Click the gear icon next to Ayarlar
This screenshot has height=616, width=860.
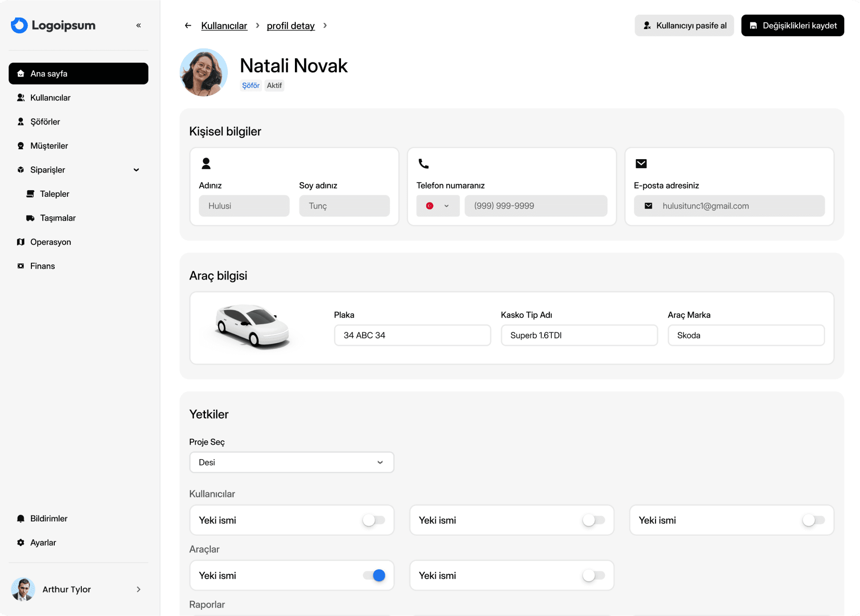(x=20, y=542)
